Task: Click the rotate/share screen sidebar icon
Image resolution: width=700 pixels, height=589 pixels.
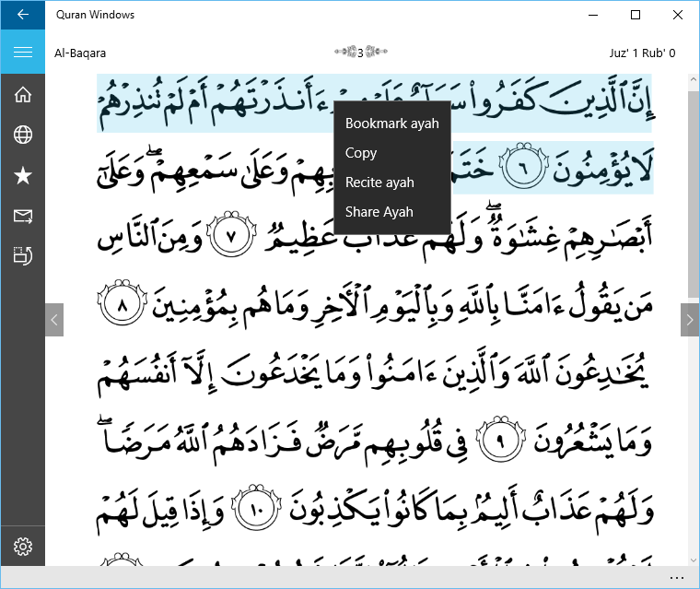Action: 23,256
